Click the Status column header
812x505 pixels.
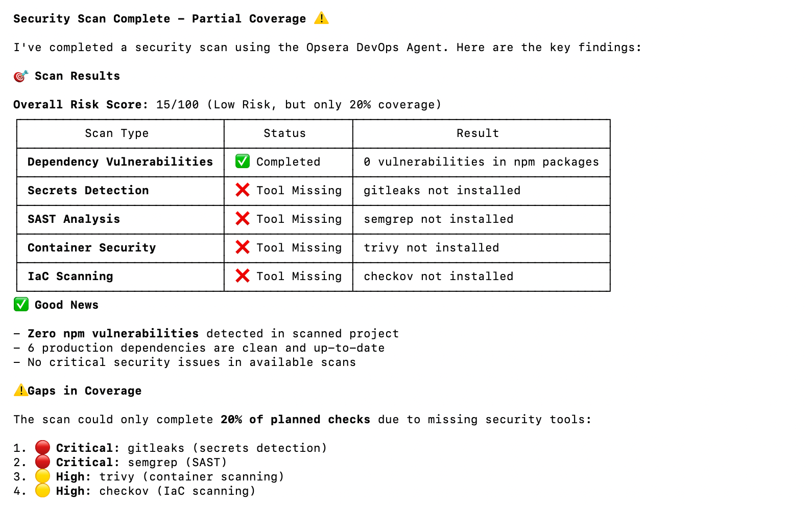pyautogui.click(x=284, y=133)
